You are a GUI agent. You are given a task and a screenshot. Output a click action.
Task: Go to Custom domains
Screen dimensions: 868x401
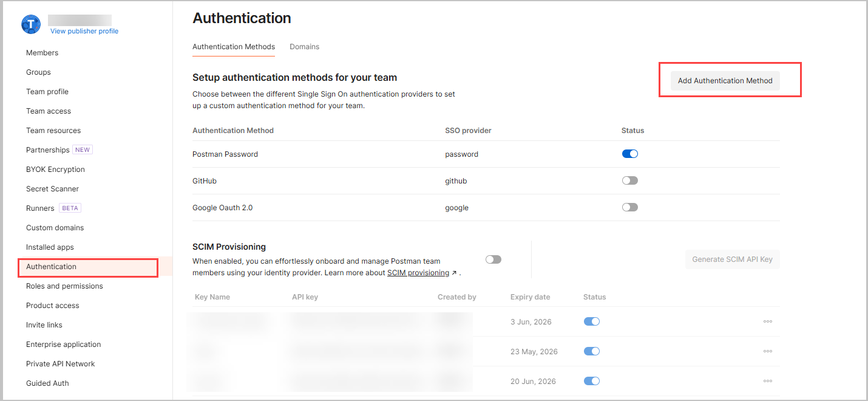(55, 228)
